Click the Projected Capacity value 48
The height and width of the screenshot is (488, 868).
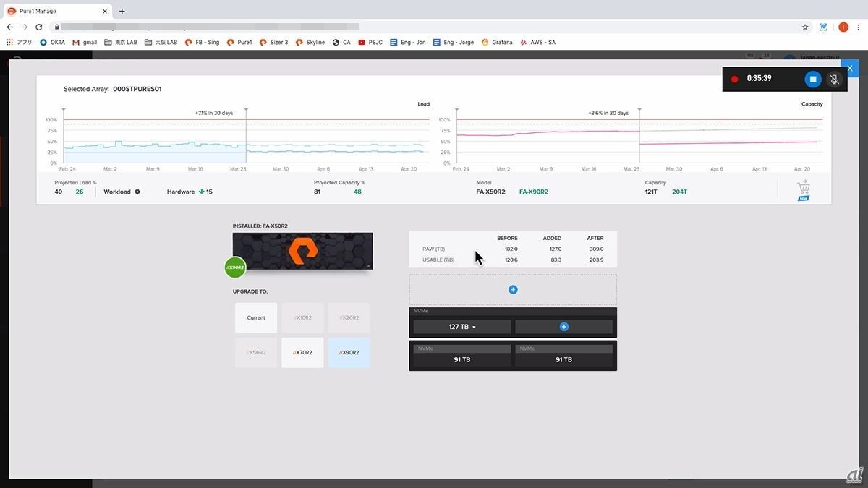tap(357, 192)
